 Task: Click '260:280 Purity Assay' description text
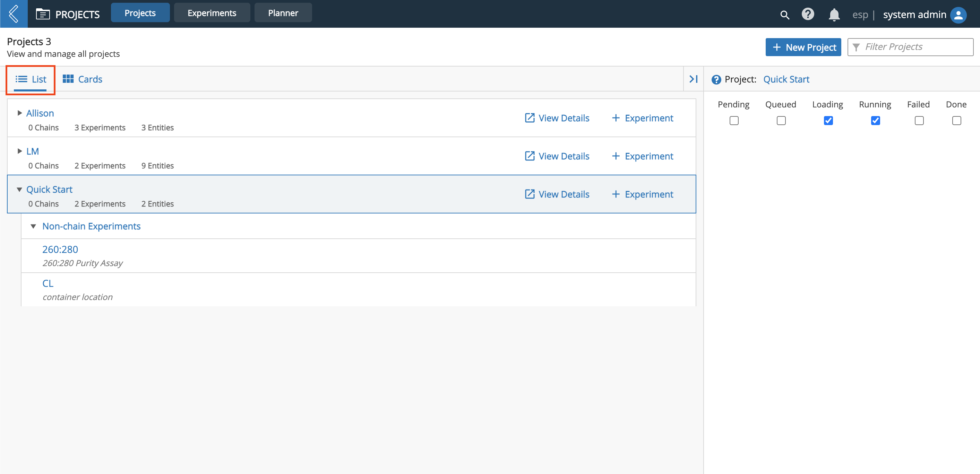coord(83,263)
